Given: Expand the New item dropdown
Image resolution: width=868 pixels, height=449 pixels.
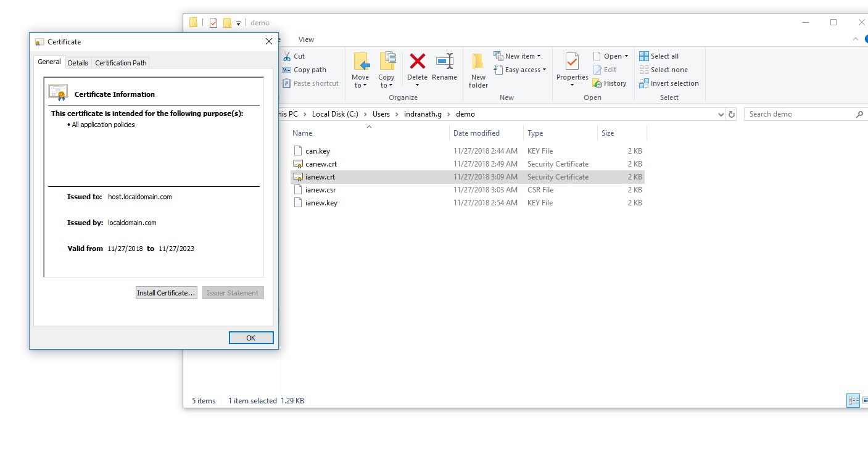Looking at the screenshot, I should click(x=520, y=56).
